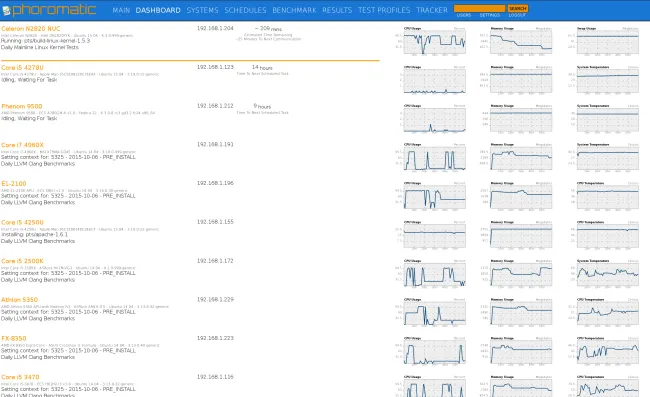The height and width of the screenshot is (397, 650).
Task: View Core i5 2500K Memory Usage graph
Action: [517, 273]
